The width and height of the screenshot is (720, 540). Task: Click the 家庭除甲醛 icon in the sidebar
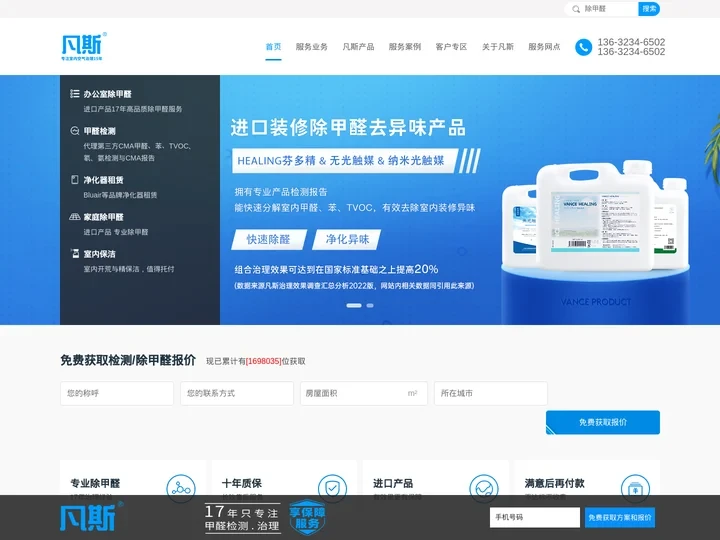tap(74, 217)
